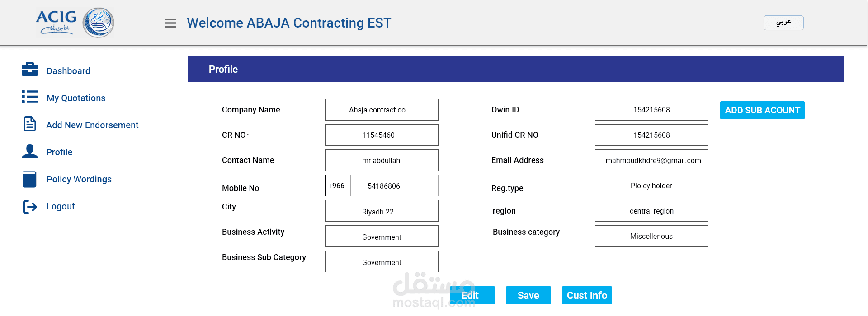Click the Add New Endorsement document icon
The height and width of the screenshot is (316, 868).
point(30,124)
